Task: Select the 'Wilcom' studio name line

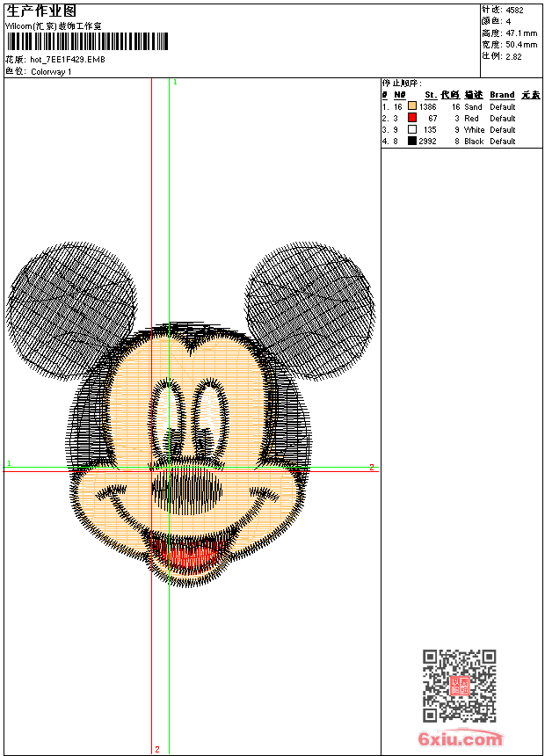Action: [x=54, y=26]
